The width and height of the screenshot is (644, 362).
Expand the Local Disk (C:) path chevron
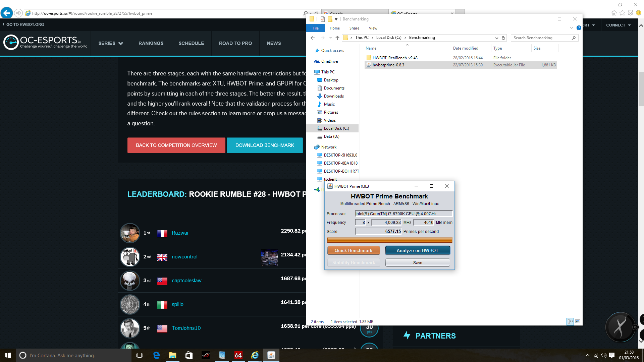click(405, 38)
